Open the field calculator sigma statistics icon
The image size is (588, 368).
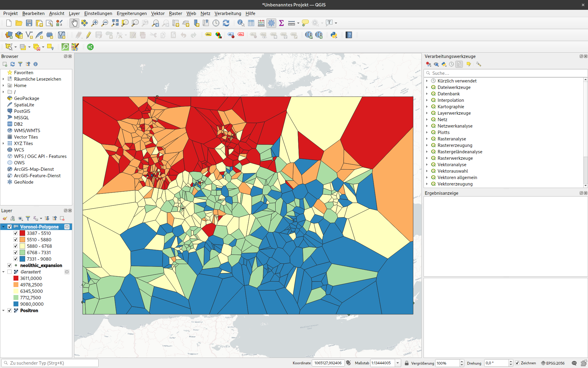(x=281, y=23)
